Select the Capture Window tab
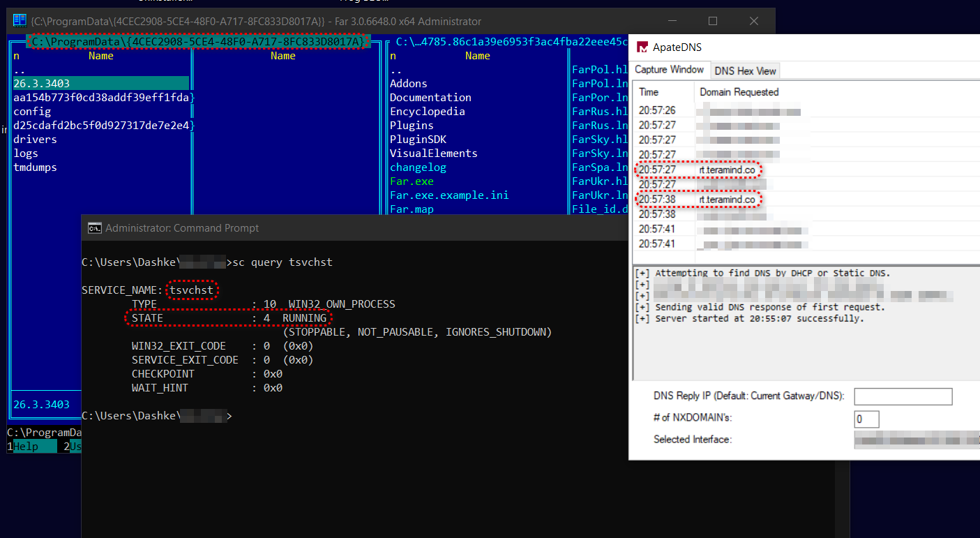This screenshot has height=538, width=980. tap(669, 70)
